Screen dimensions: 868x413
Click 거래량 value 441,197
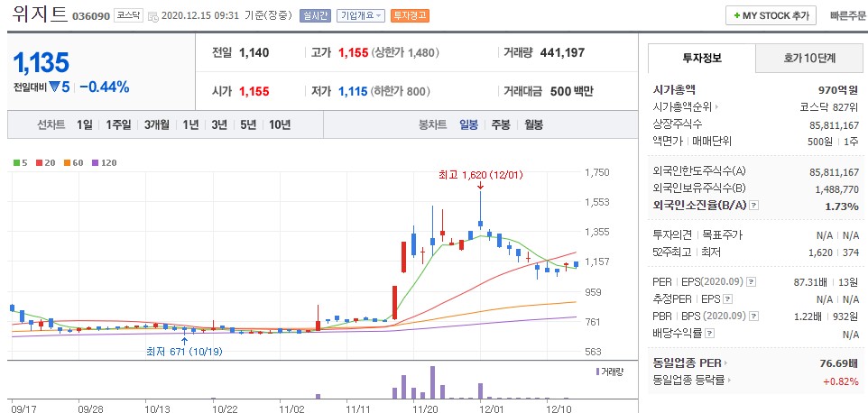point(562,53)
